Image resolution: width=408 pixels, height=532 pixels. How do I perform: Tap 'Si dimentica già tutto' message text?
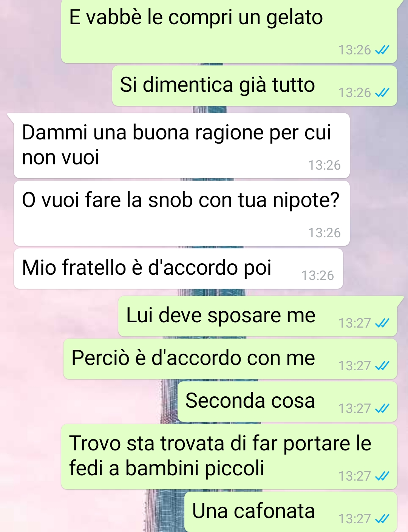tap(217, 85)
